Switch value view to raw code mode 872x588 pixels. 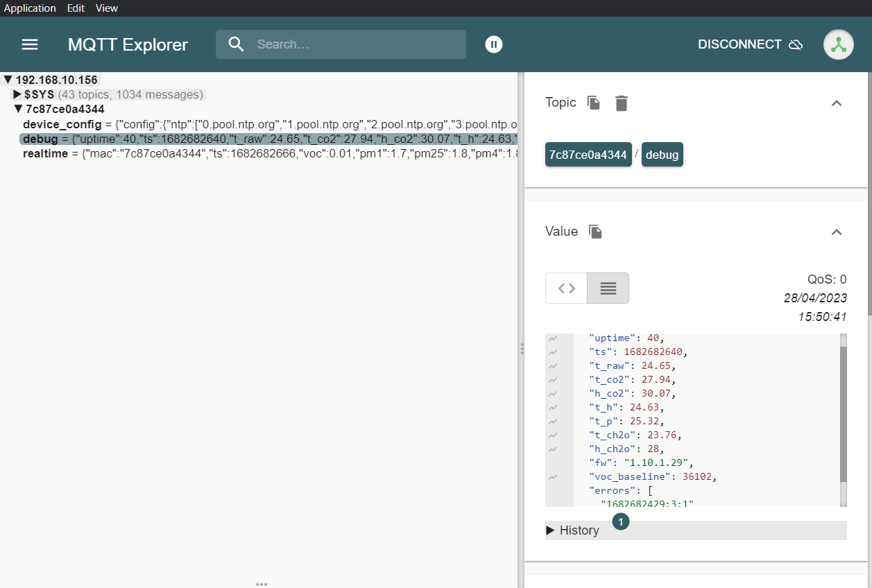567,288
